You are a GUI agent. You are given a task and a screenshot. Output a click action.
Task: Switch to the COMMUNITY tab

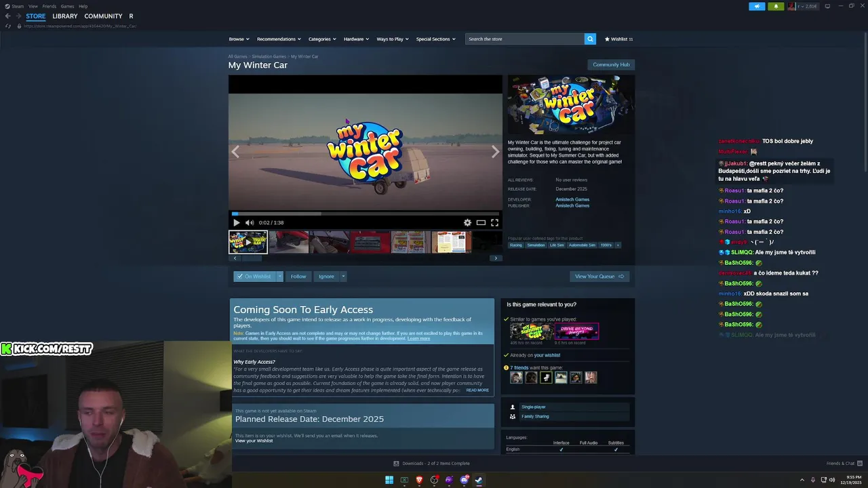(103, 16)
